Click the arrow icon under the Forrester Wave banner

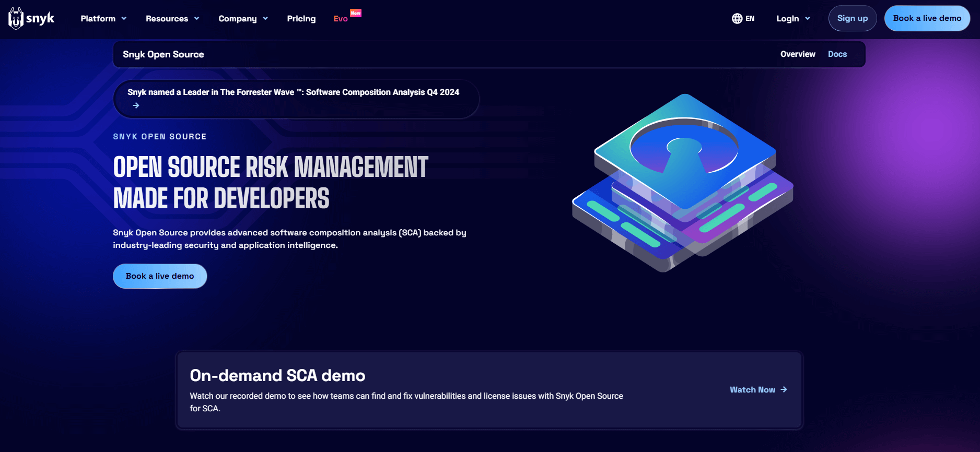[x=136, y=105]
